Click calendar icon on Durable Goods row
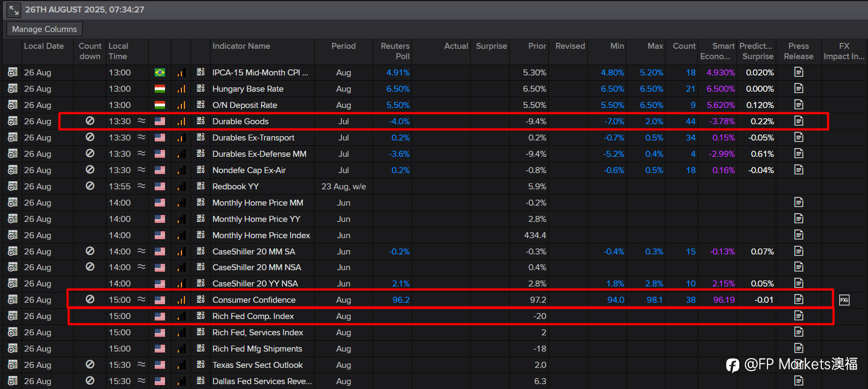Viewport: 868px width, 389px height. (x=12, y=121)
